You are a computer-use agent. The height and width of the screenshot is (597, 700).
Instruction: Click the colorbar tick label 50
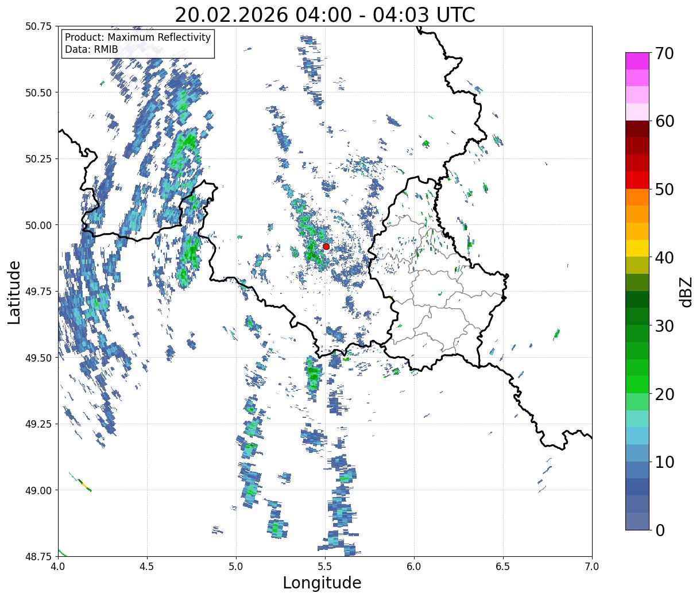(664, 189)
